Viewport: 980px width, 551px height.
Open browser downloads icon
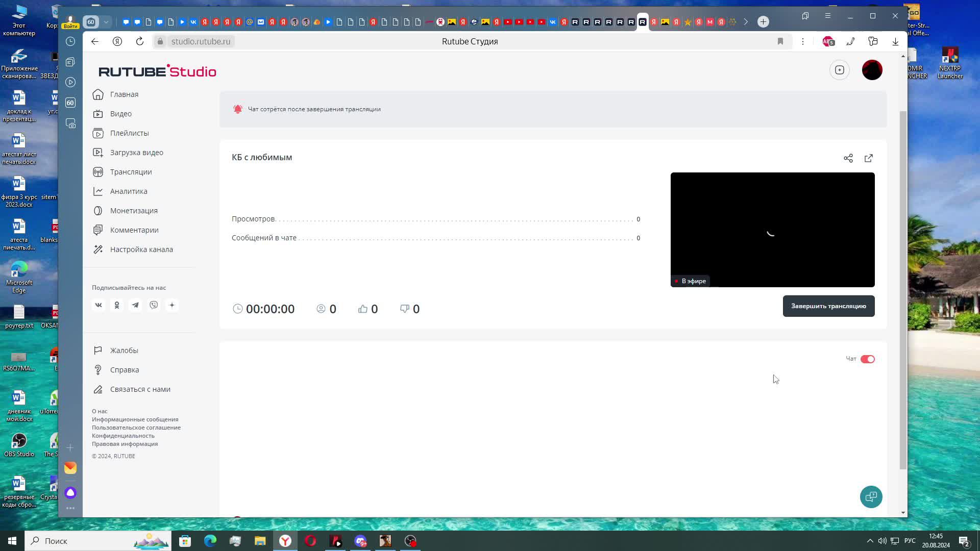tap(895, 41)
